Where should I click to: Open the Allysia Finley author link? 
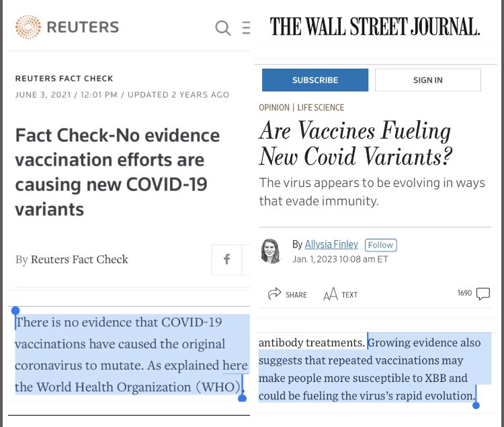tap(331, 245)
